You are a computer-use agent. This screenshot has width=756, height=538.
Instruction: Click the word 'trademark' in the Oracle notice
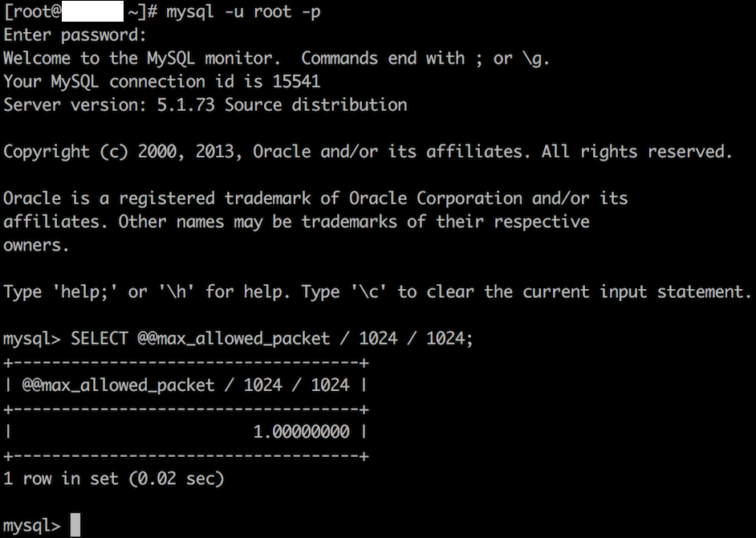coord(267,198)
